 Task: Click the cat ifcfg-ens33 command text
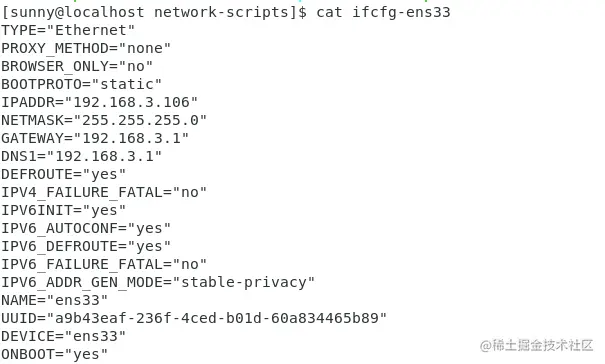[383, 12]
